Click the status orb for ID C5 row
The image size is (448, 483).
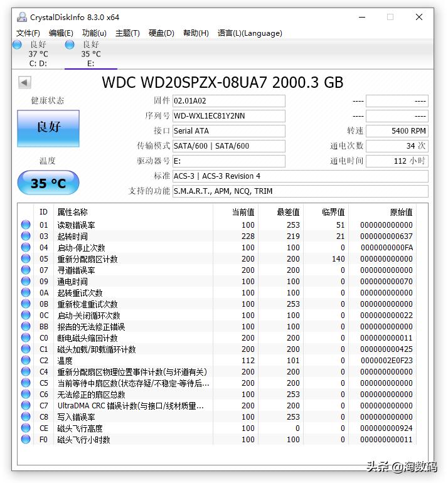(x=26, y=383)
